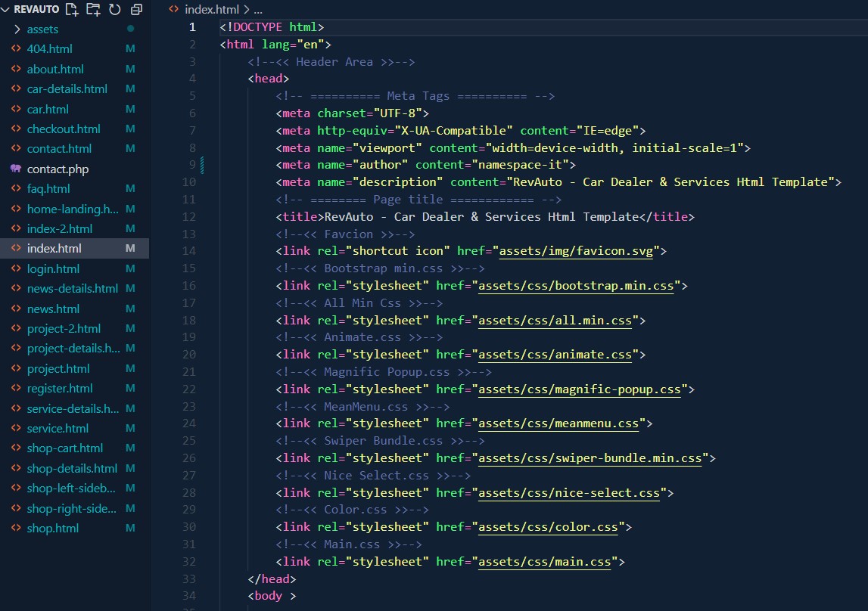Open the breadcrumb ellipsis symbol list
Image resolution: width=868 pixels, height=611 pixels.
257,10
